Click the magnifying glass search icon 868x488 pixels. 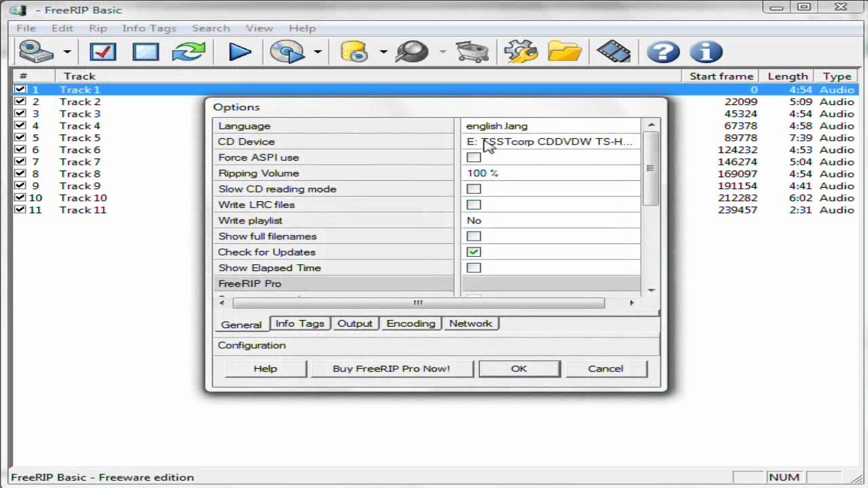tap(412, 52)
